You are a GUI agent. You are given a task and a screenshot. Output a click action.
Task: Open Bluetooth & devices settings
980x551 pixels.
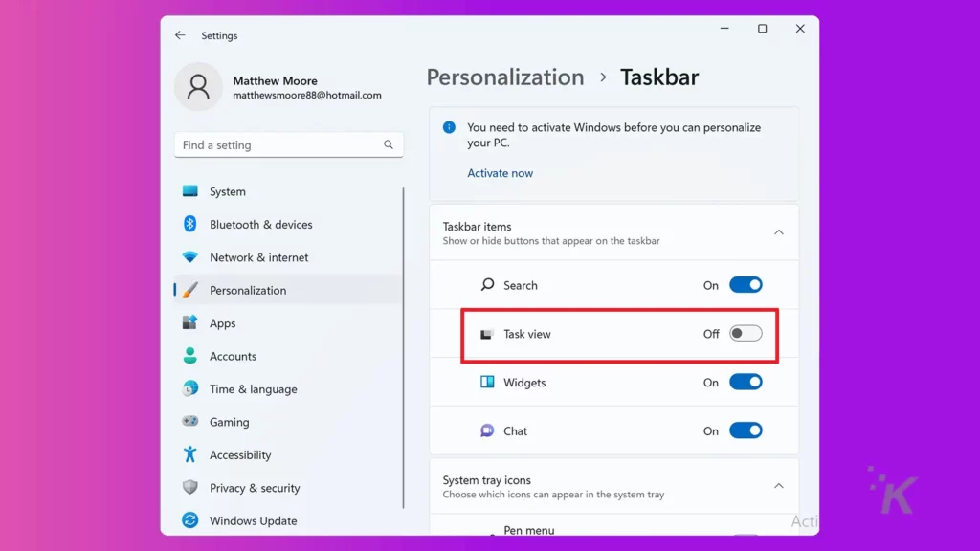coord(288,224)
